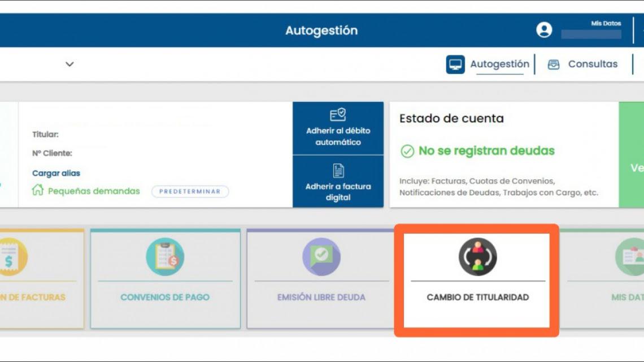
Task: Switch to the Consultas tab
Action: point(593,64)
